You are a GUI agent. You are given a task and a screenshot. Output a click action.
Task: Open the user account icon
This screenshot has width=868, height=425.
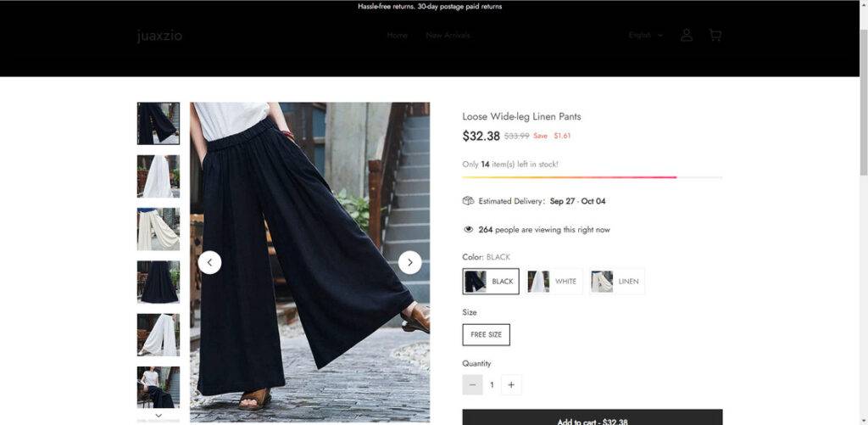[687, 36]
